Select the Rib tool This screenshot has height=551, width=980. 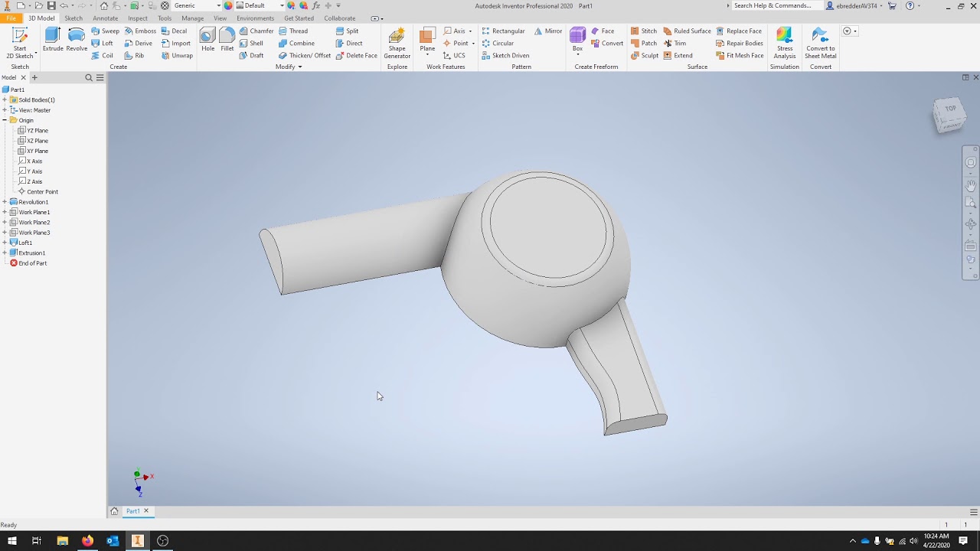coord(134,56)
